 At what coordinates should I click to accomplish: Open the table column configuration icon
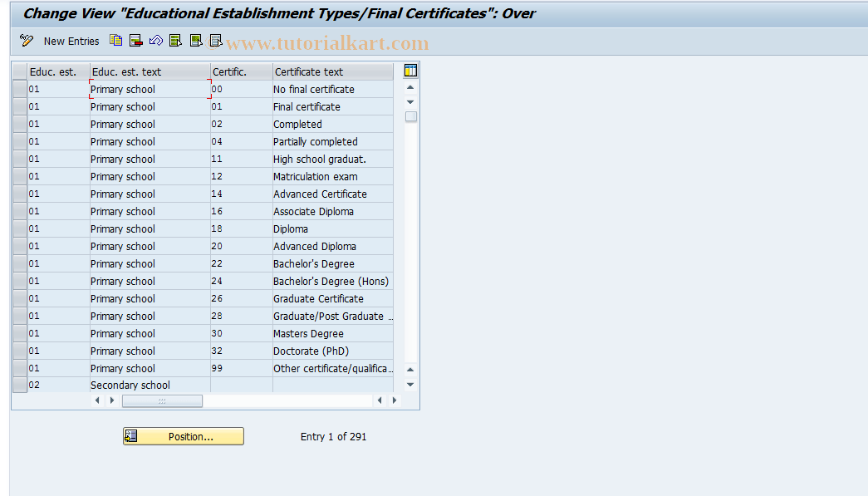[x=409, y=70]
